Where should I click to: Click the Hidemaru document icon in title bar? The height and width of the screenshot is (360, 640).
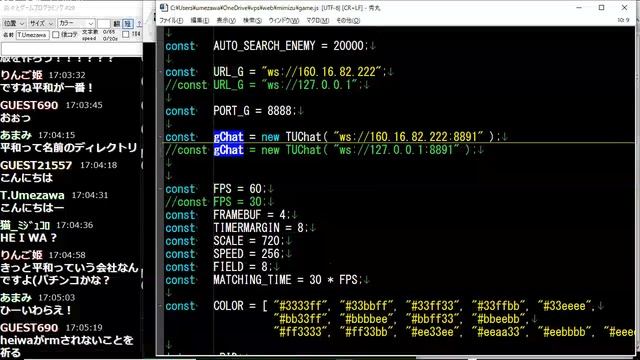click(x=164, y=8)
